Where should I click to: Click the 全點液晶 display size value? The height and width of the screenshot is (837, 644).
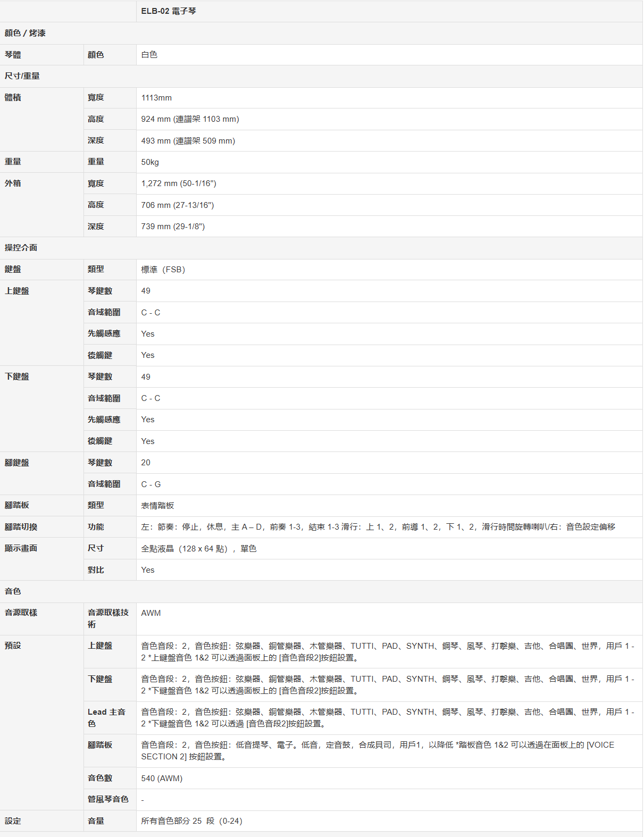point(198,549)
